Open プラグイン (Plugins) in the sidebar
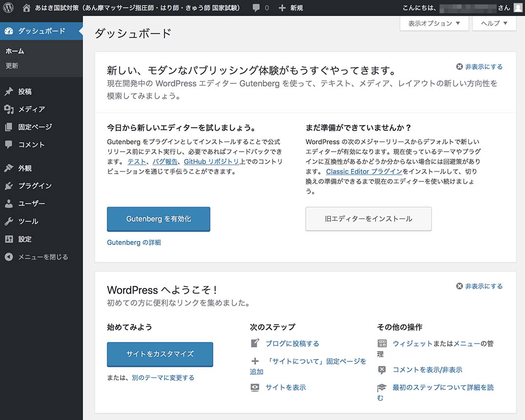Viewport: 525px width, 420px height. point(35,186)
